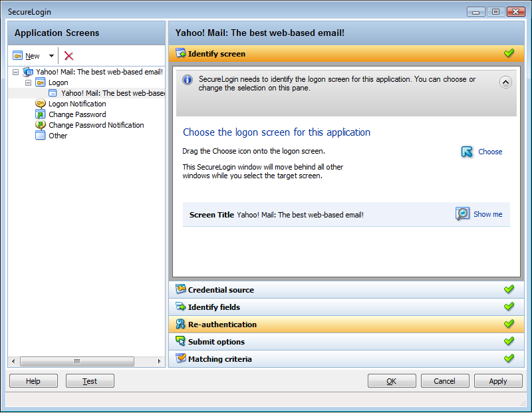
Task: Click the New key icon in toolbar
Action: 18,56
